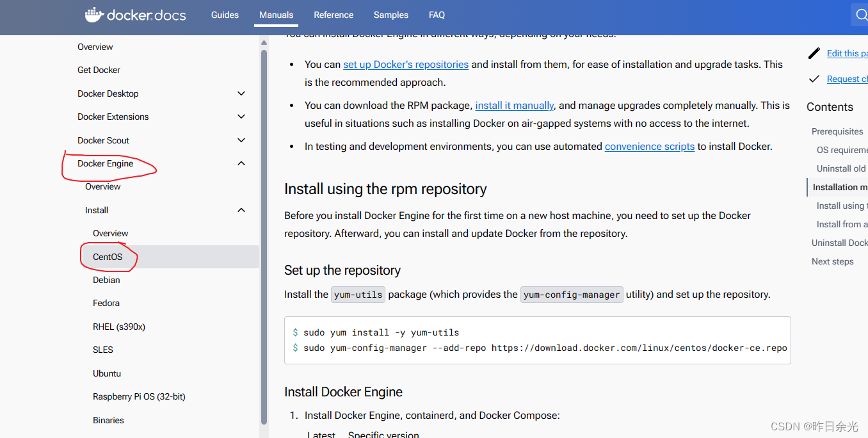Open the Binaries install page
This screenshot has width=868, height=438.
108,420
